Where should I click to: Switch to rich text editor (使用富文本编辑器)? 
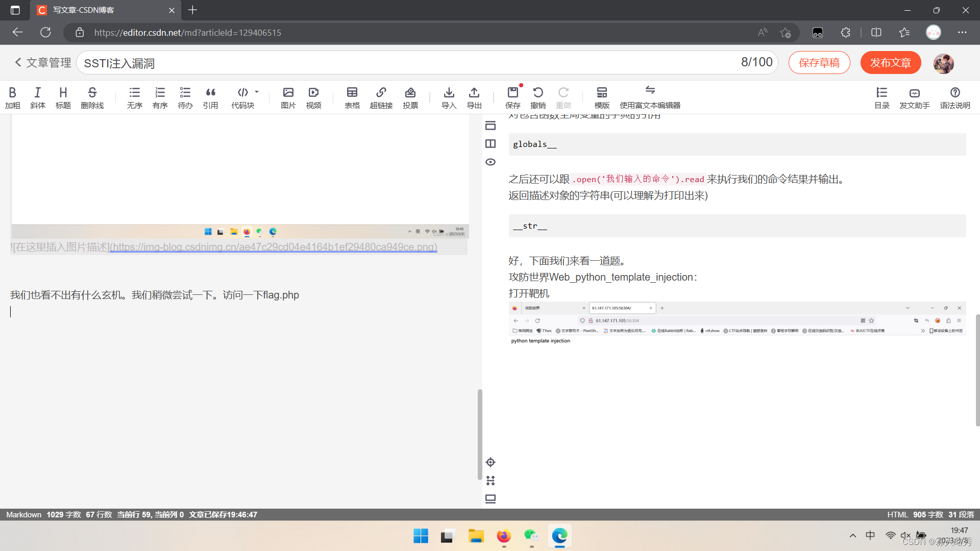649,97
